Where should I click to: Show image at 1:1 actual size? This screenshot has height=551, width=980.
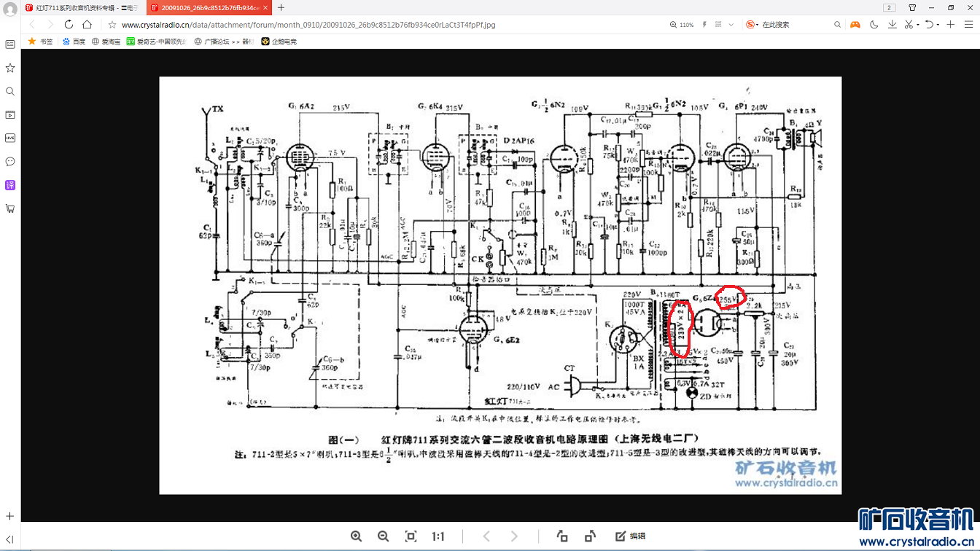click(438, 536)
